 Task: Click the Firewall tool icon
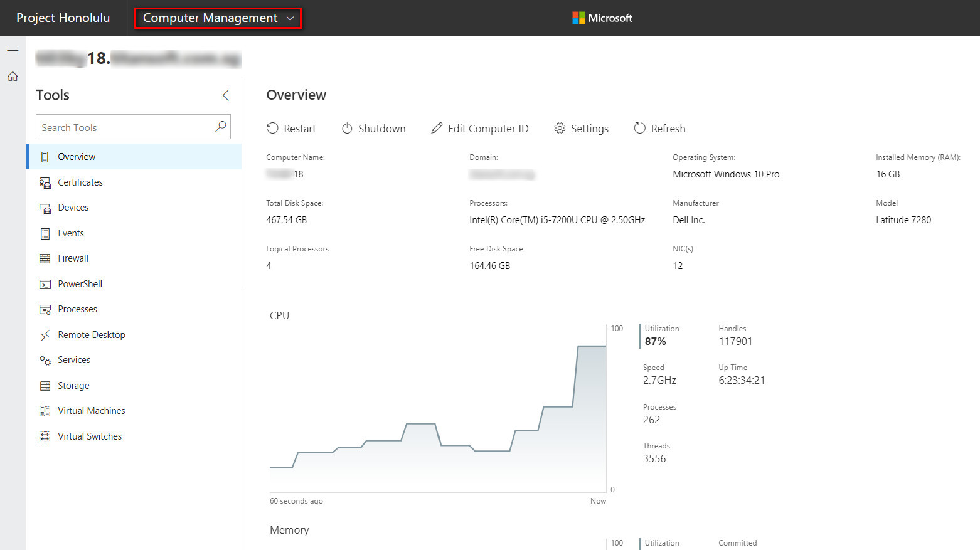45,258
